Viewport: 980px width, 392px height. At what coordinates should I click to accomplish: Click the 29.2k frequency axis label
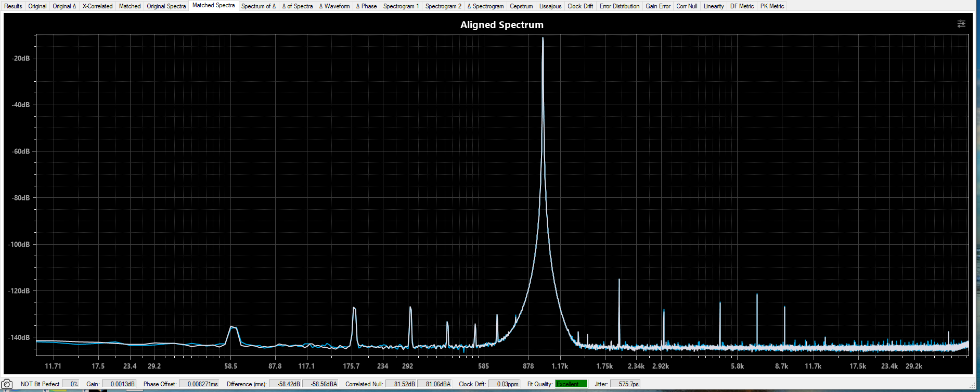[x=914, y=366]
